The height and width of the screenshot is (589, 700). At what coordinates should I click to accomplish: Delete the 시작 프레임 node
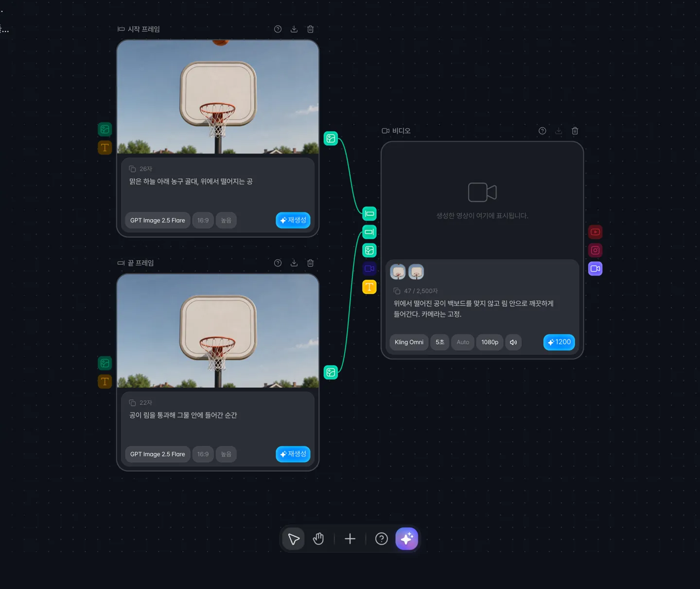pyautogui.click(x=311, y=29)
